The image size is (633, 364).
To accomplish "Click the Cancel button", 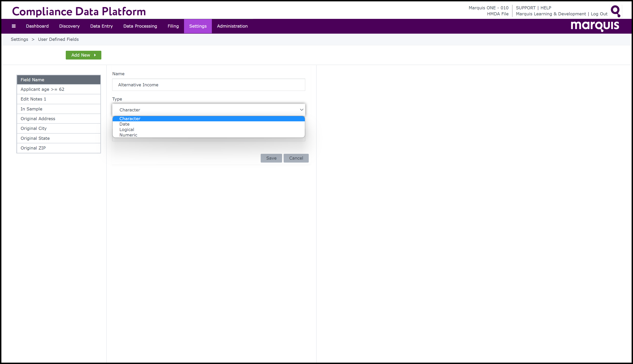I will 296,158.
